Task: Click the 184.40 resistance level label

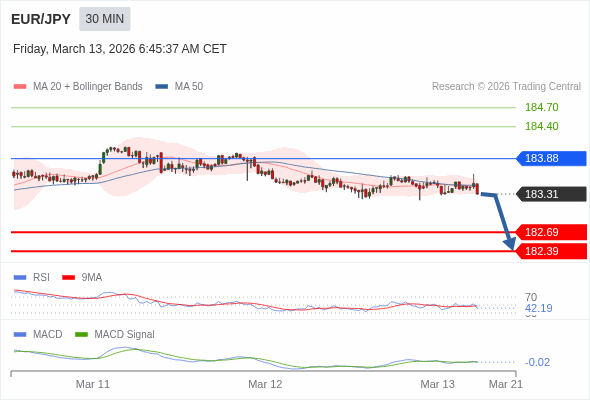Action: pyautogui.click(x=541, y=126)
